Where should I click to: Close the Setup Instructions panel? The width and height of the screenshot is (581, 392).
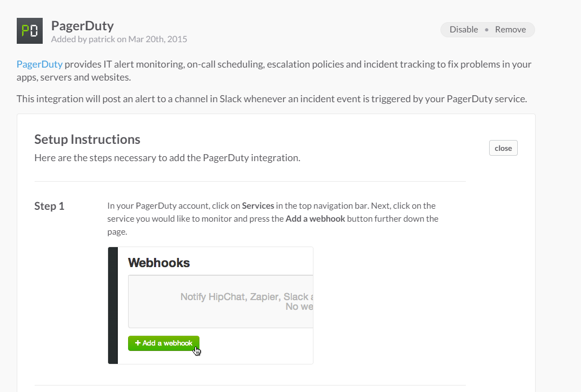503,148
